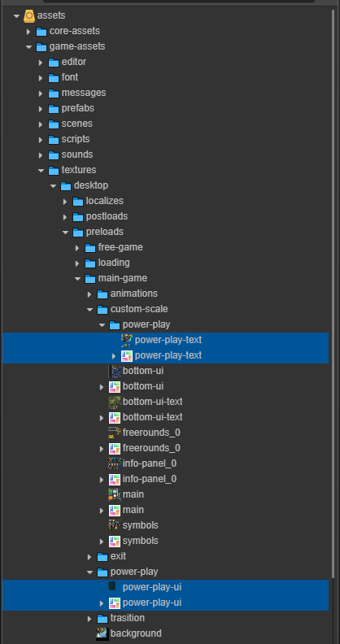The height and width of the screenshot is (644, 340).
Task: Click the atlas icon beside expandable power-play-ui
Action: (x=115, y=603)
